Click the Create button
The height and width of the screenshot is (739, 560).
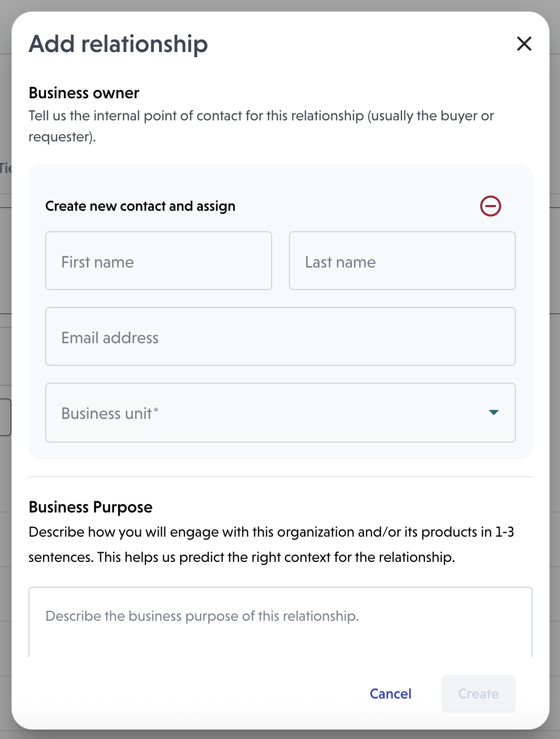[x=478, y=694]
